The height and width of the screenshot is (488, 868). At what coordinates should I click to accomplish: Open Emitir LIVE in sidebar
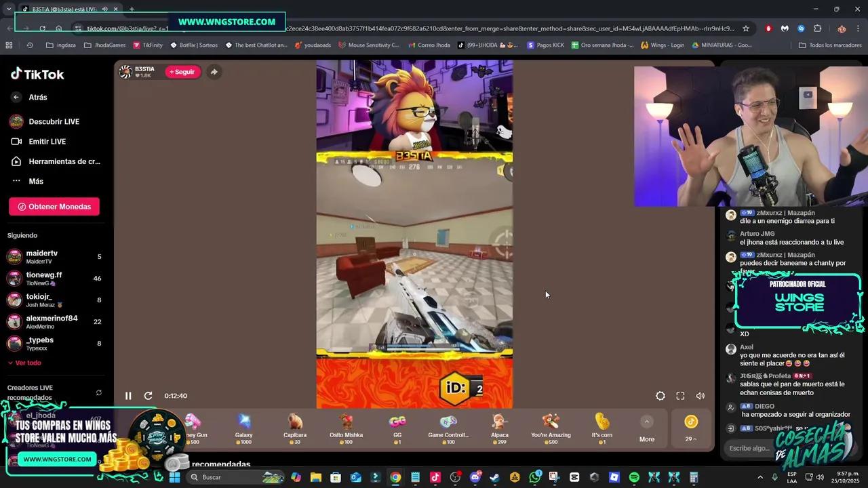[47, 142]
